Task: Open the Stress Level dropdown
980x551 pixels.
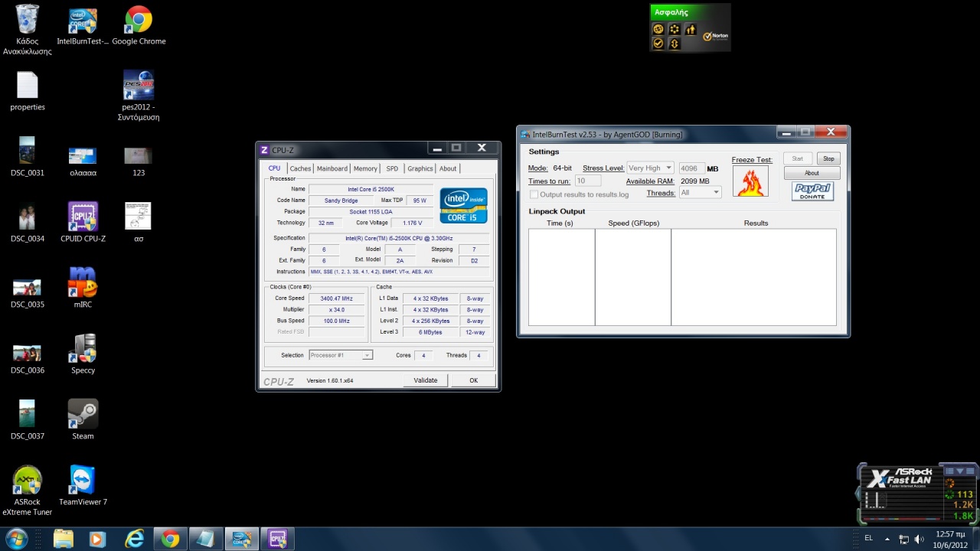Action: point(650,168)
